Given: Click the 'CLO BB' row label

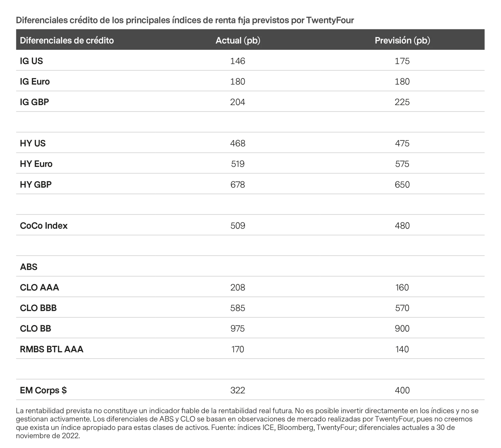Looking at the screenshot, I should [x=36, y=328].
